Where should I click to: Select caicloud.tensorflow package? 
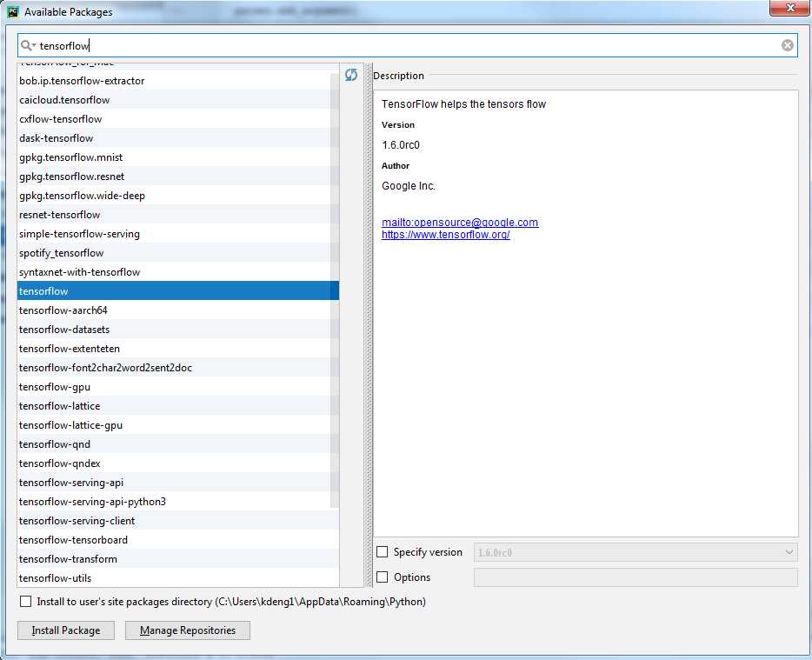click(x=178, y=100)
